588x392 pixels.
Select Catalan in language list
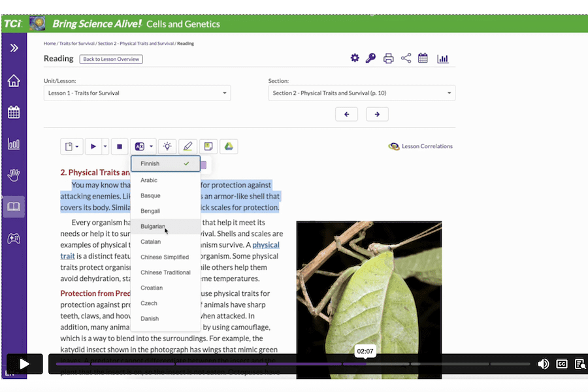[165, 242]
